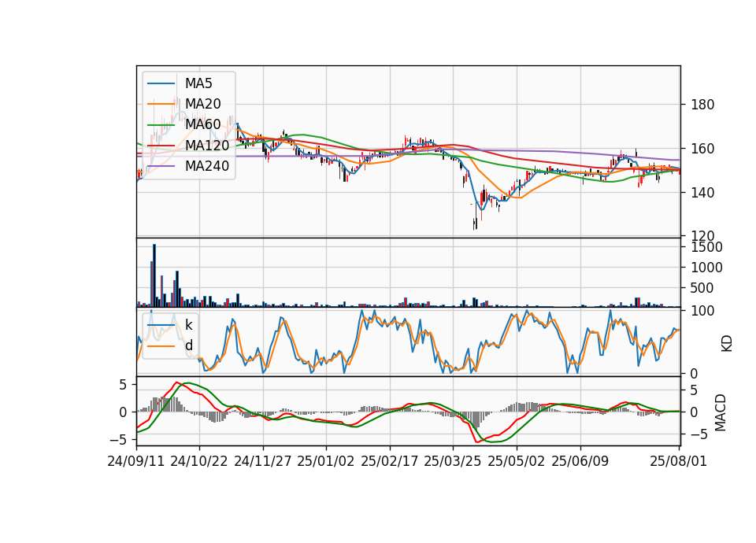Click the purple line sample beside MA240

[x=161, y=166]
